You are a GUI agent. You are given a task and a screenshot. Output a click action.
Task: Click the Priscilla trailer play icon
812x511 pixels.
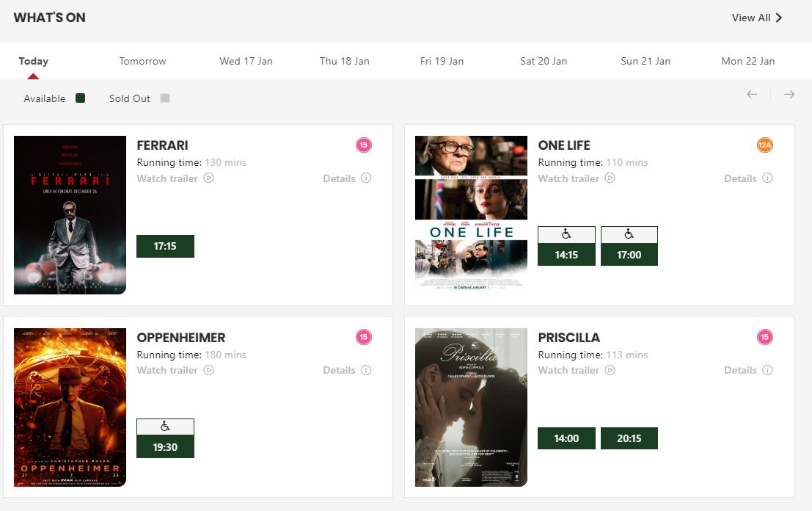[610, 370]
